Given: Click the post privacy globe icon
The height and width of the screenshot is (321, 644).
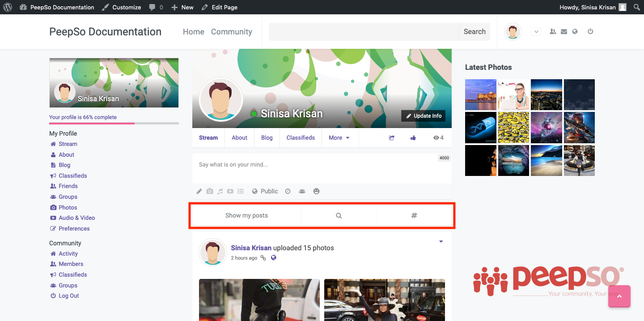Looking at the screenshot, I should pyautogui.click(x=274, y=258).
